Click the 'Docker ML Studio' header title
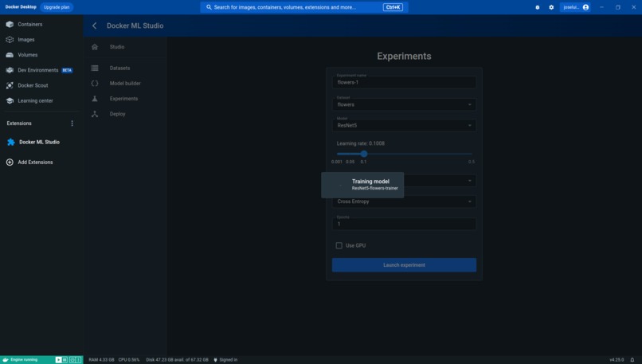Viewport: 642px width, 364px height. pyautogui.click(x=135, y=25)
